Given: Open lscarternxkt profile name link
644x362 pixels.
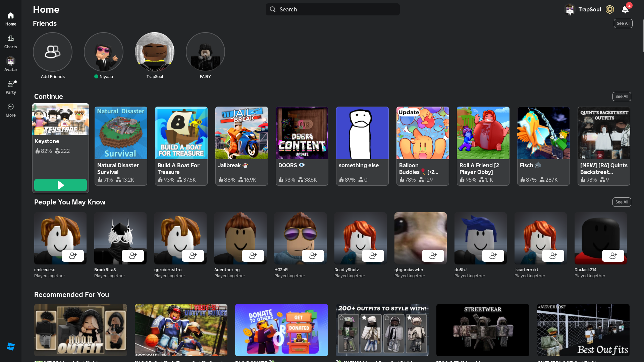Looking at the screenshot, I should 526,270.
